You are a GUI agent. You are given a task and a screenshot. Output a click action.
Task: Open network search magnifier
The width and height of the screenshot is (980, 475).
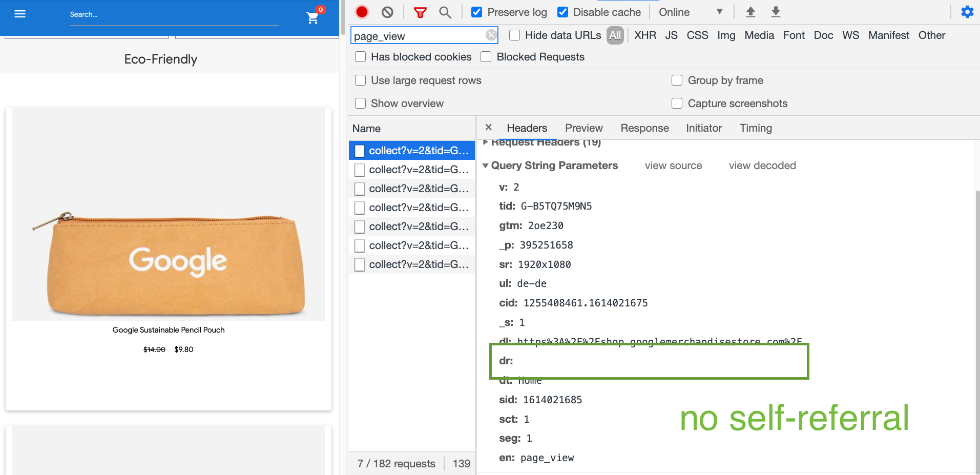point(445,12)
